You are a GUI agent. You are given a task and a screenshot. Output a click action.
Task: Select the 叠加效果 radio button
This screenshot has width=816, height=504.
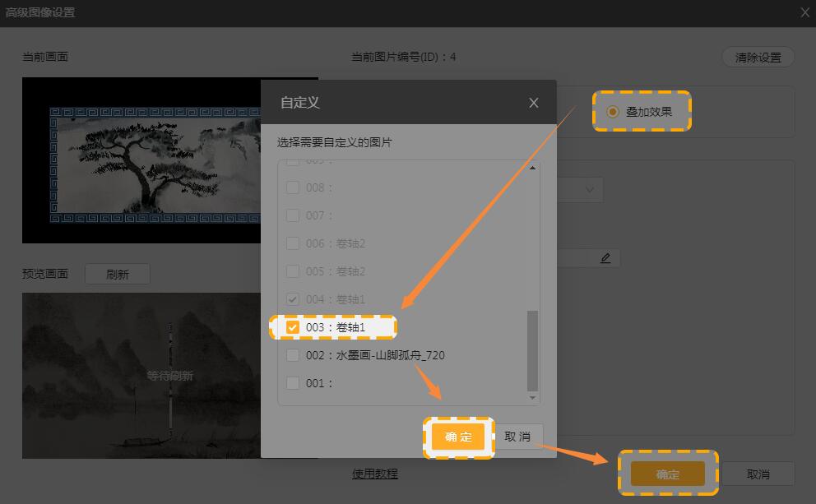[613, 112]
